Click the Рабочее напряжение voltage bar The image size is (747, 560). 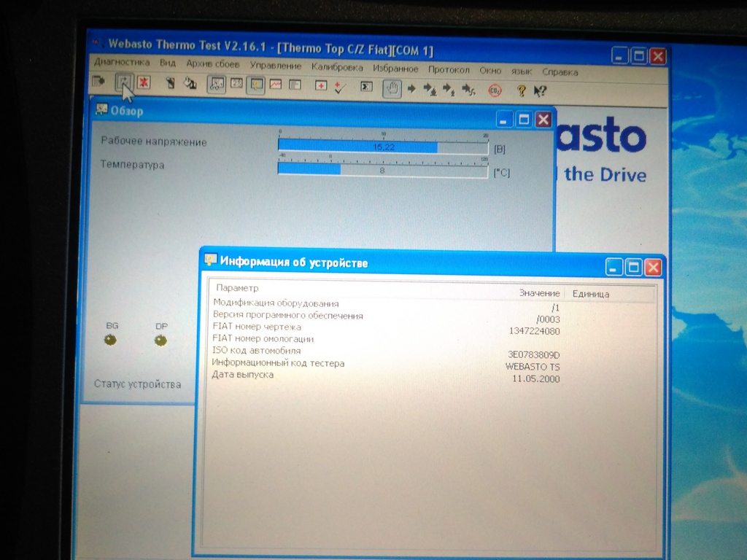(383, 147)
